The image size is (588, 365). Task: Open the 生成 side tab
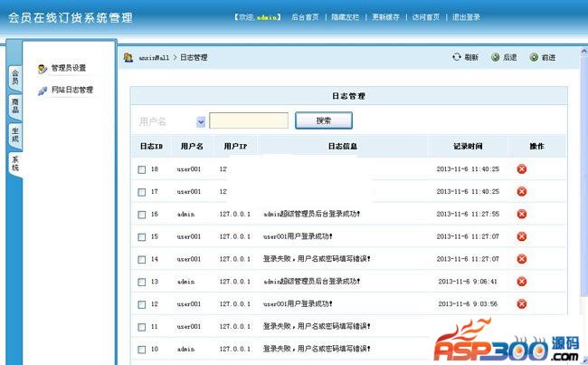[x=14, y=135]
